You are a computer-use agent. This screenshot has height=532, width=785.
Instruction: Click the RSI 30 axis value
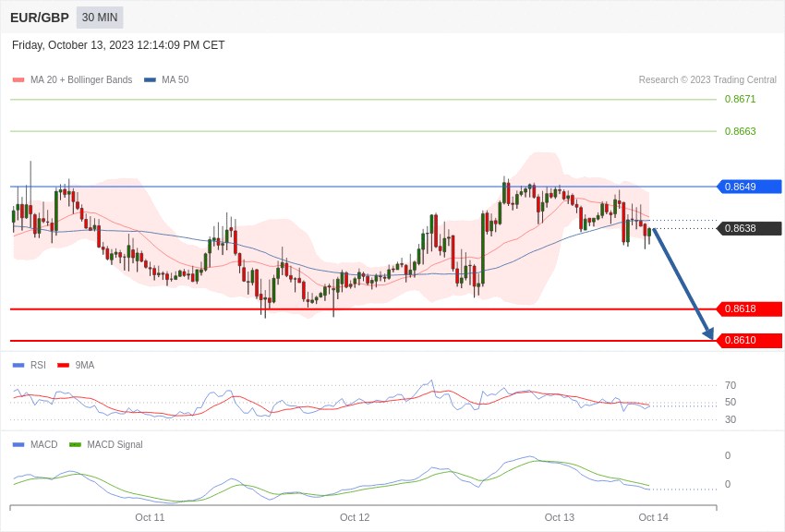731,419
